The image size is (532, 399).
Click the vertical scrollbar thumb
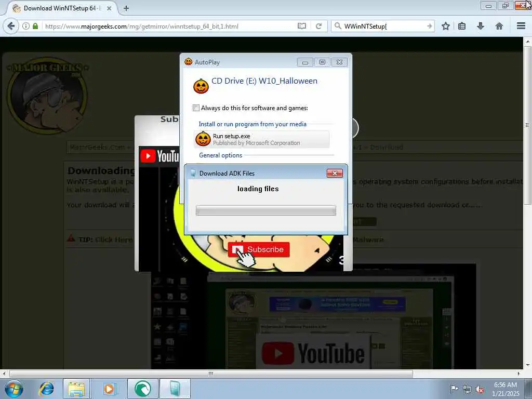click(x=527, y=125)
